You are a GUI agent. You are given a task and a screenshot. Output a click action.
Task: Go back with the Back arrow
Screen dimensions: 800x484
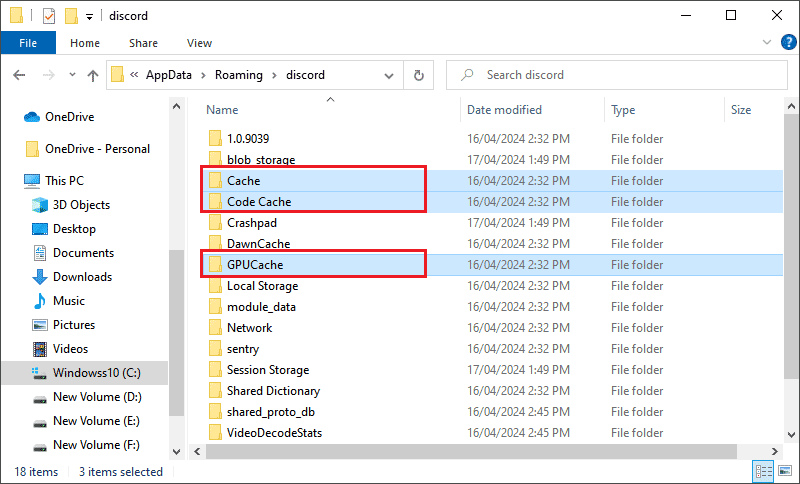tap(19, 75)
